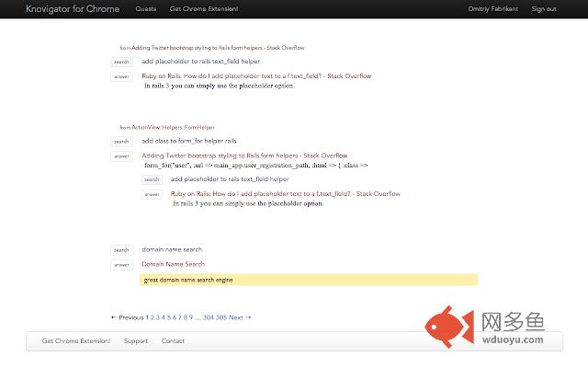Click the answer badge beside 'Adding Twitter bootstrap styling' link
Screen dimensions: 588x368
[121, 156]
